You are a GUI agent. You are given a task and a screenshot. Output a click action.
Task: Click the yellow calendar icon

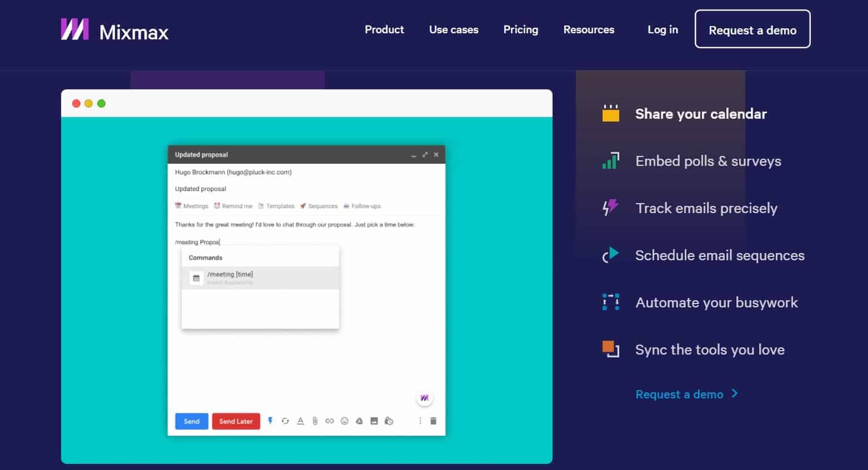tap(611, 113)
